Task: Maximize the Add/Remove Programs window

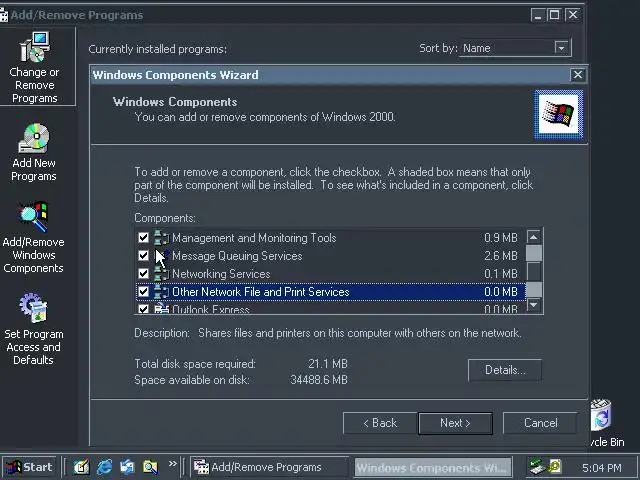Action: pyautogui.click(x=554, y=15)
